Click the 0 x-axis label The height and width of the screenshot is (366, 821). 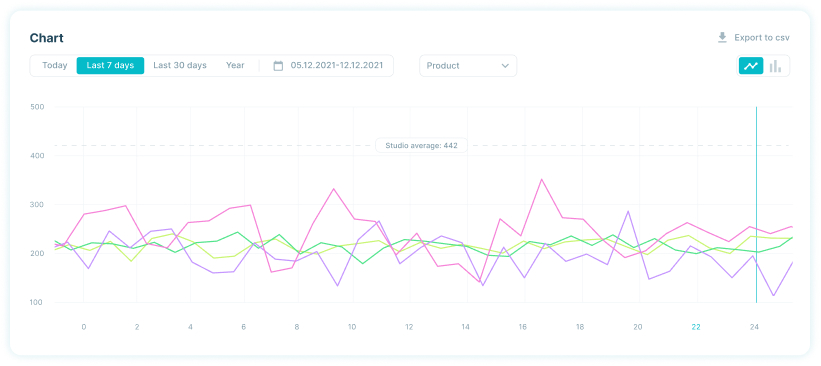[84, 327]
